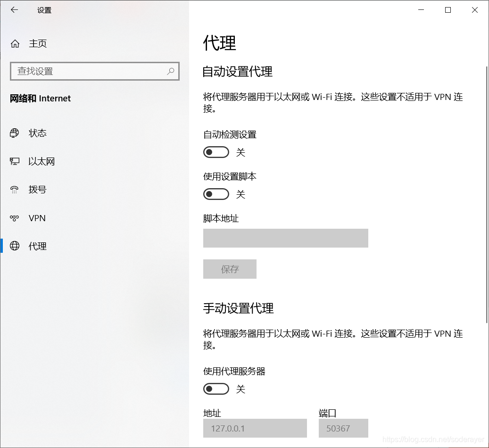Enable 自动检测设置 toggle
The image size is (489, 448).
(216, 152)
